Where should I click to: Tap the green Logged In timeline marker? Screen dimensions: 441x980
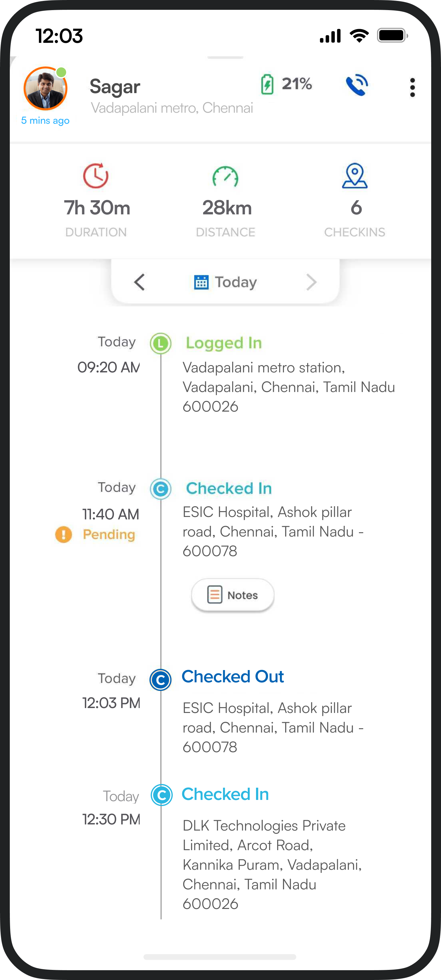pyautogui.click(x=160, y=344)
